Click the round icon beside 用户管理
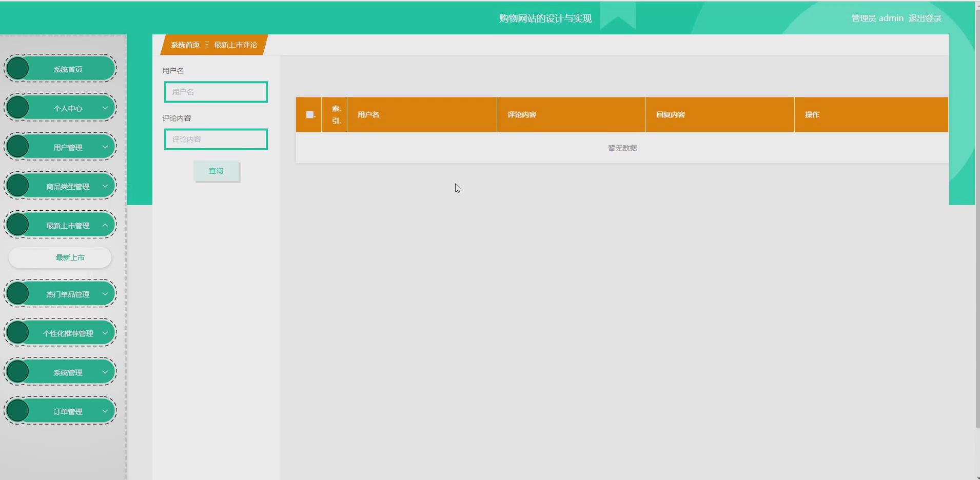This screenshot has width=980, height=480. point(17,147)
